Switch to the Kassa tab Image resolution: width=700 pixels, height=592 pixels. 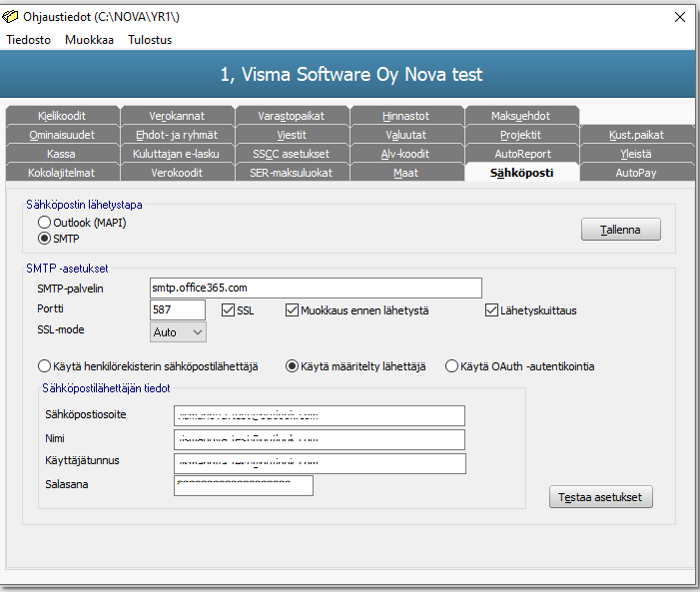63,154
